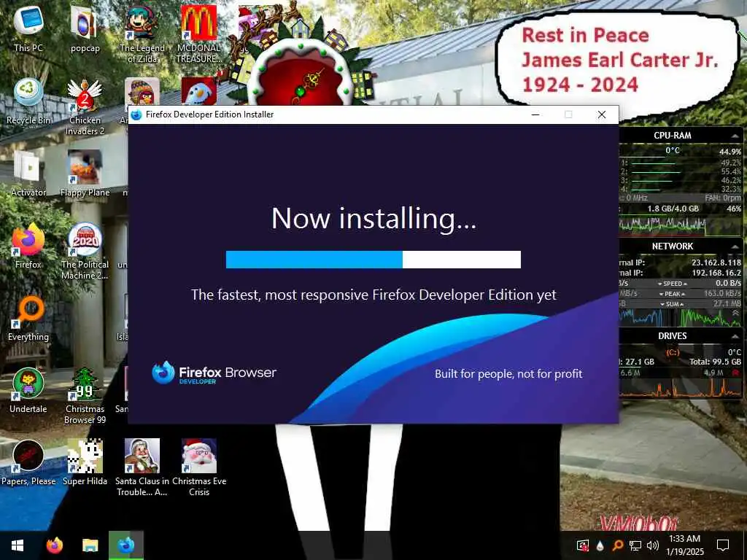The height and width of the screenshot is (560, 747).
Task: Click 'Built for people, not for profit' text
Action: [x=508, y=374]
